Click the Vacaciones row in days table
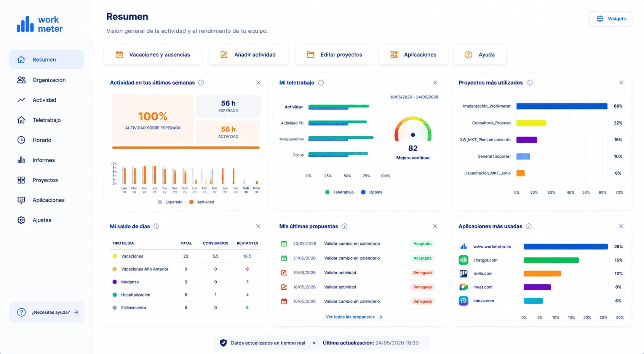 186,256
